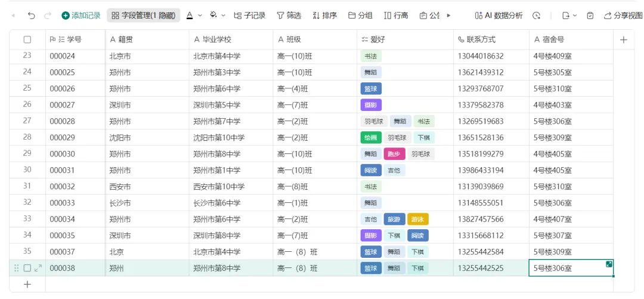Toggle checkbox for row 000038

click(x=27, y=268)
